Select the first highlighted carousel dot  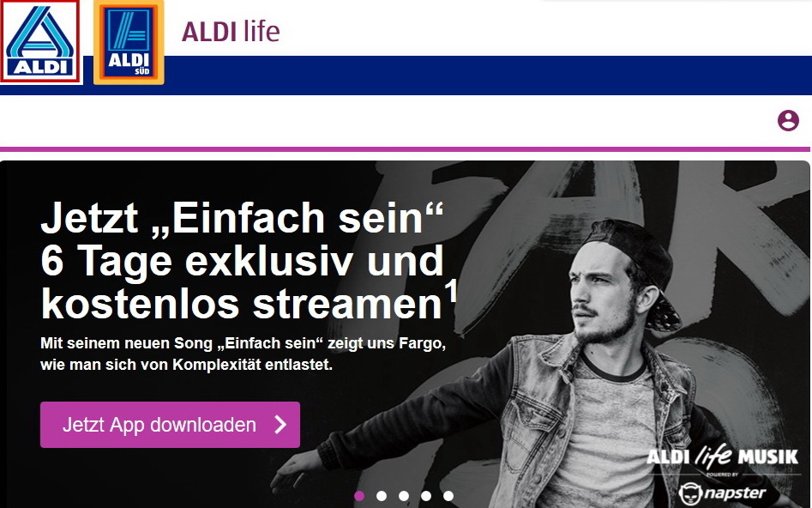click(359, 496)
